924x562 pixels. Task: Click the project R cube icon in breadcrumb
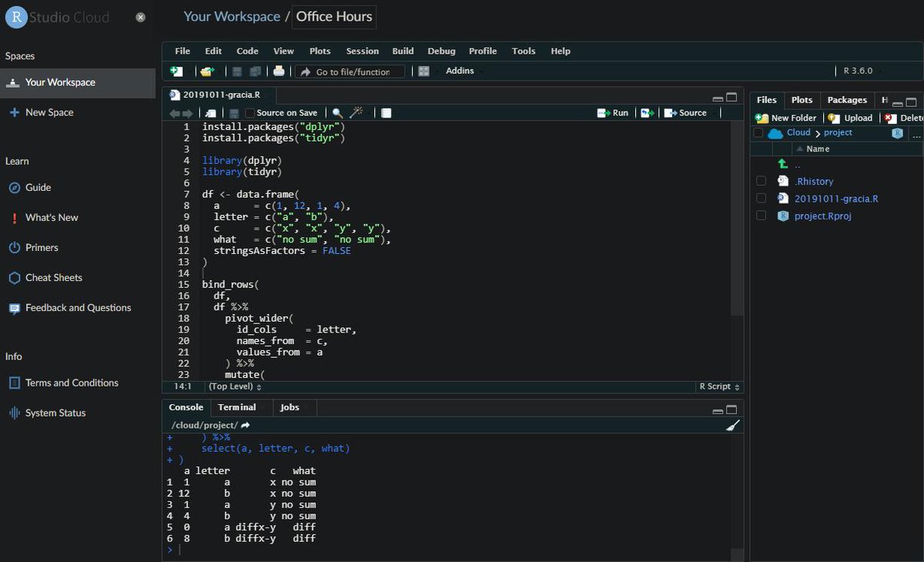click(x=897, y=133)
